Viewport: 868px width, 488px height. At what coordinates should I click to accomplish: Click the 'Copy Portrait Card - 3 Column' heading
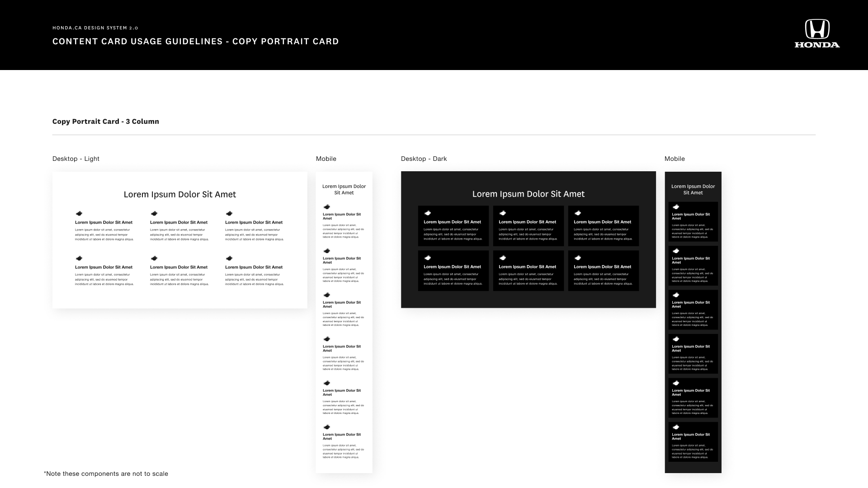pos(106,122)
